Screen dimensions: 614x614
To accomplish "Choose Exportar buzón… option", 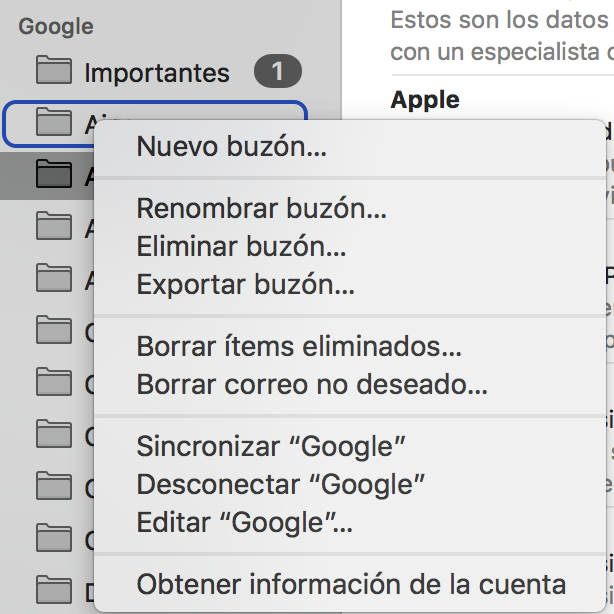I will 245,285.
